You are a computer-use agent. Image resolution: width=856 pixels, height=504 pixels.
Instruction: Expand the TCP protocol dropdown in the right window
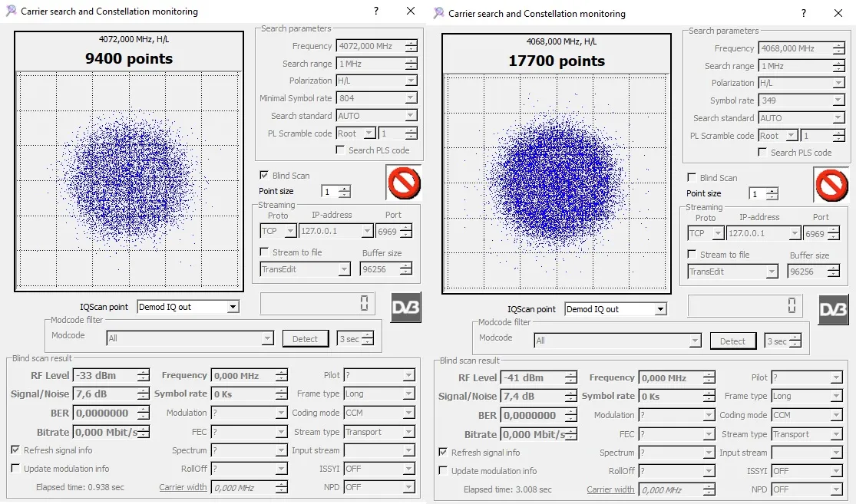coord(718,233)
